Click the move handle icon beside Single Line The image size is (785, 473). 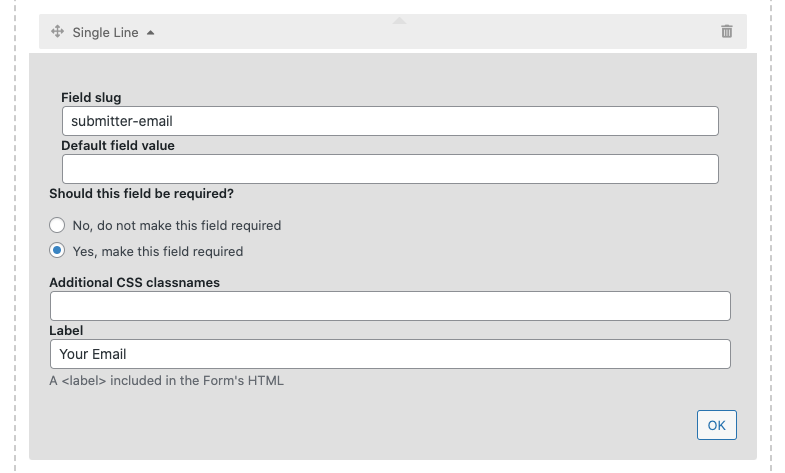point(58,32)
